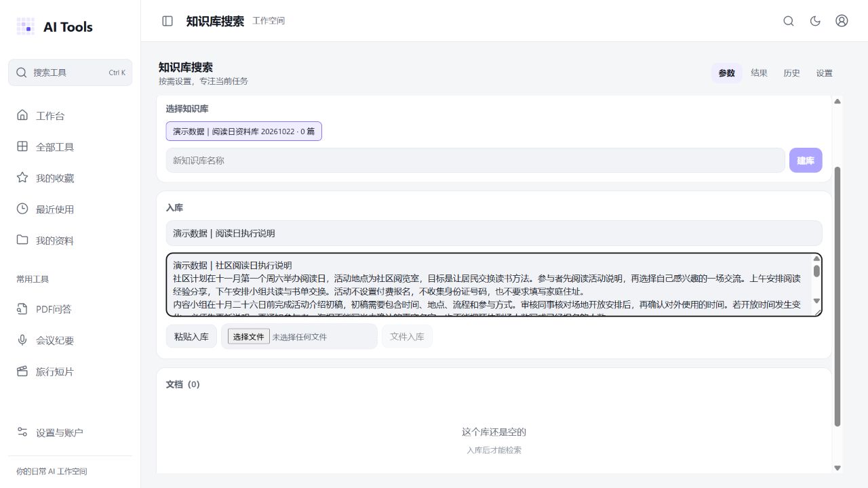Click the 选择文件 file chooser button

(249, 337)
